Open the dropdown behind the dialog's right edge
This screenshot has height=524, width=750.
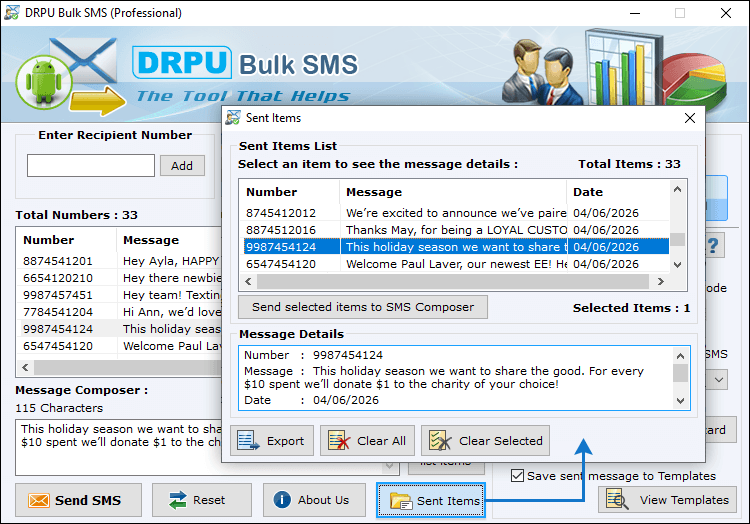click(718, 380)
